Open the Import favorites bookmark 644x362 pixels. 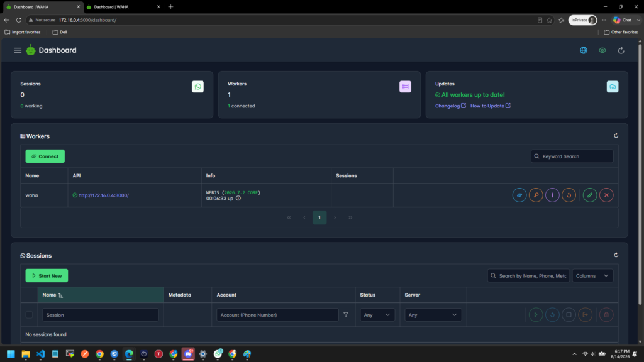pyautogui.click(x=23, y=32)
